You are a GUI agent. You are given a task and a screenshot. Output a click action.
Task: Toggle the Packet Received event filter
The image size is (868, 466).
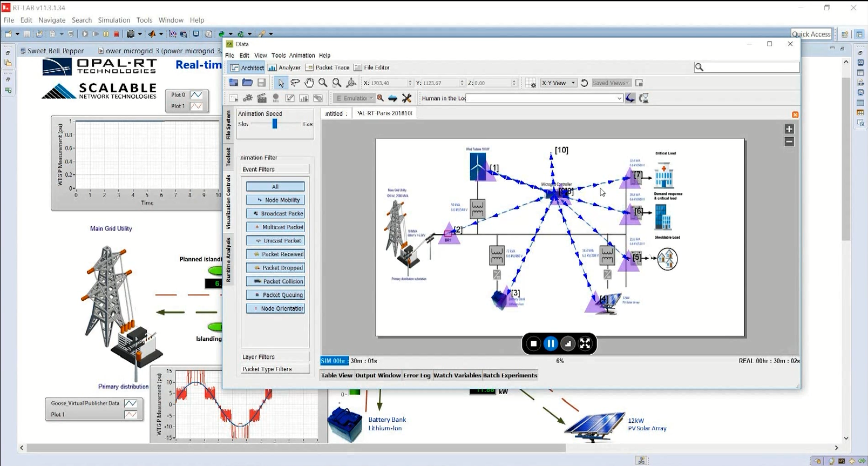[275, 254]
